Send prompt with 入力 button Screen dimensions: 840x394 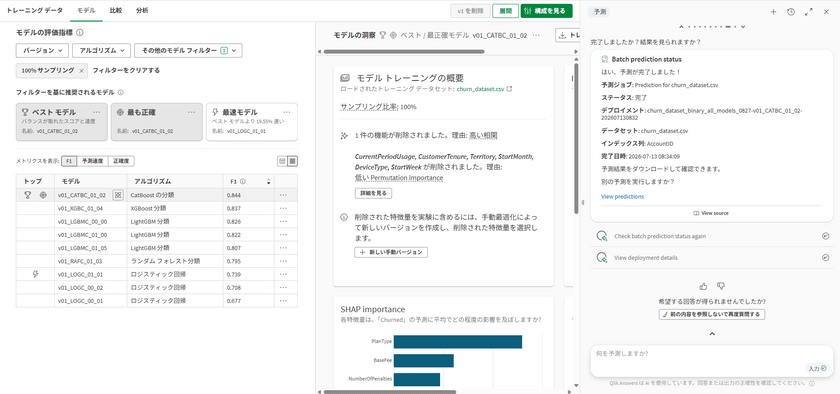[x=817, y=368]
